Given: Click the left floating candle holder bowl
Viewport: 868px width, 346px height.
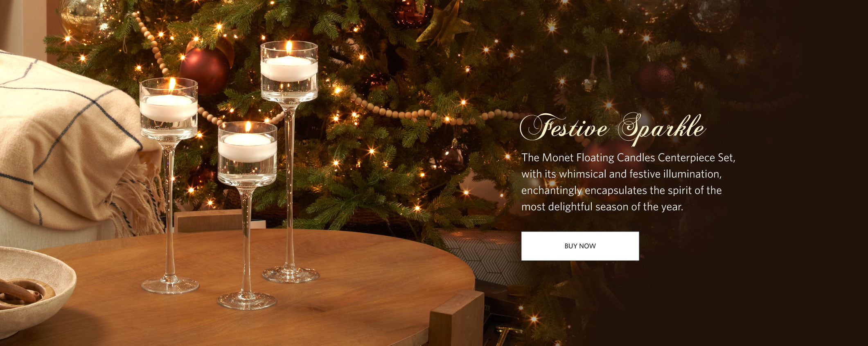Looking at the screenshot, I should (169, 109).
